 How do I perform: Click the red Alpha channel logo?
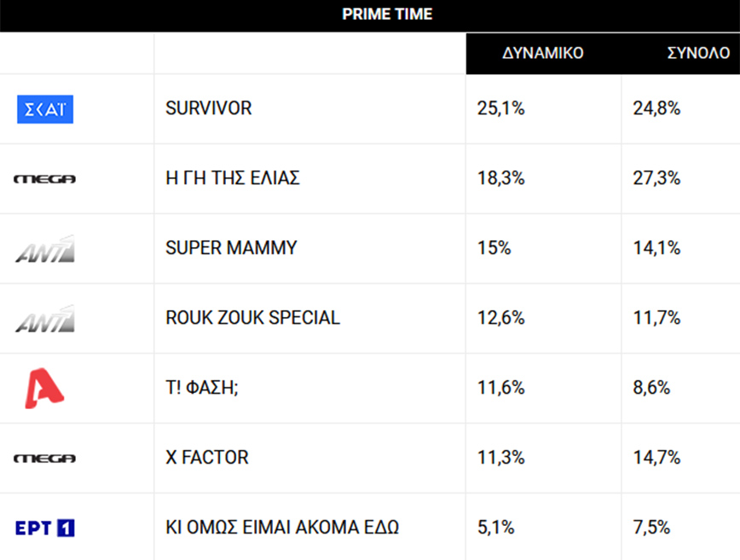(x=43, y=388)
